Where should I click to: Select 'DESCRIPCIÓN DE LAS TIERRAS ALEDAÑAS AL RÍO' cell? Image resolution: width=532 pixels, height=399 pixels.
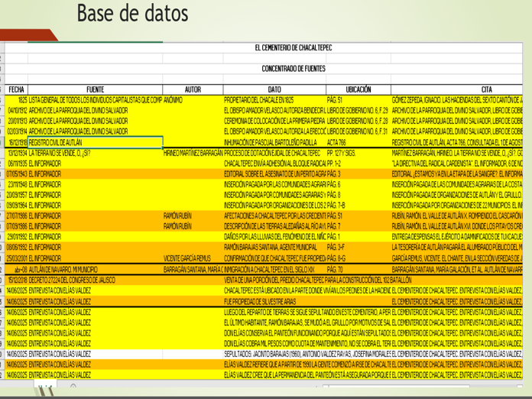click(x=274, y=227)
